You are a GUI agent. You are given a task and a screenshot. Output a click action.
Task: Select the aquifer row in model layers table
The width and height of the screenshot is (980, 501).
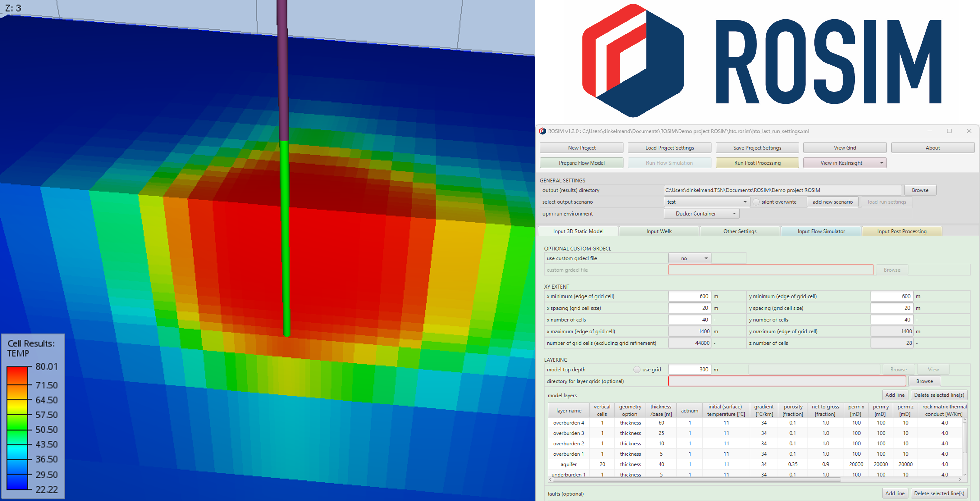[568, 464]
